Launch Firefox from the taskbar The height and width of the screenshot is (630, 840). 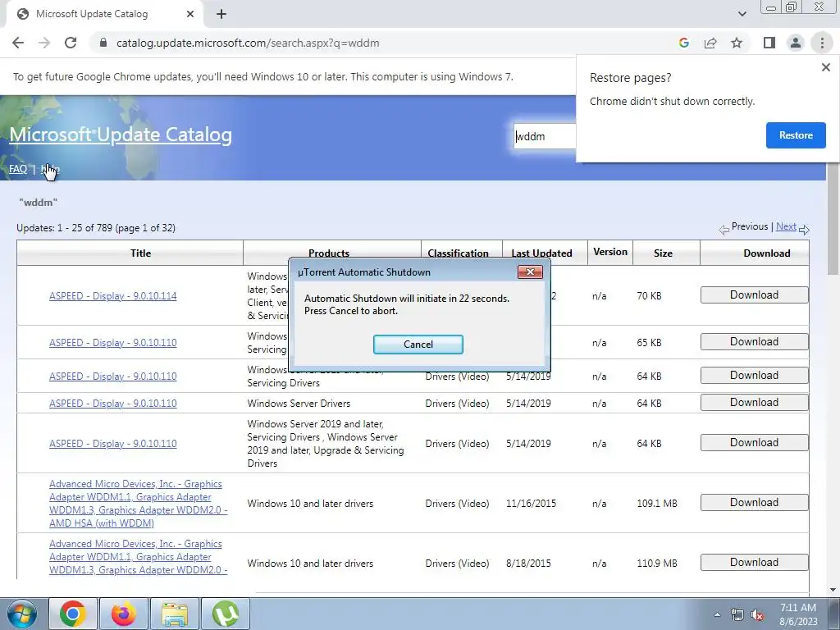124,614
